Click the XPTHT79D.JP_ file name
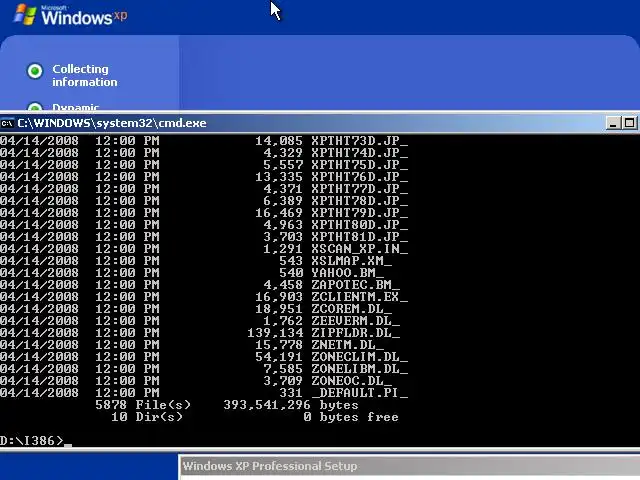Screen dimensions: 640x480 (x=360, y=213)
